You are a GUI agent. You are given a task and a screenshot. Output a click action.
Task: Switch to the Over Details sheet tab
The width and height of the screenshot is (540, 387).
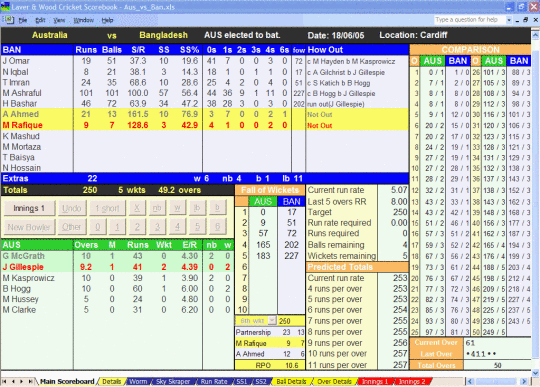(334, 381)
